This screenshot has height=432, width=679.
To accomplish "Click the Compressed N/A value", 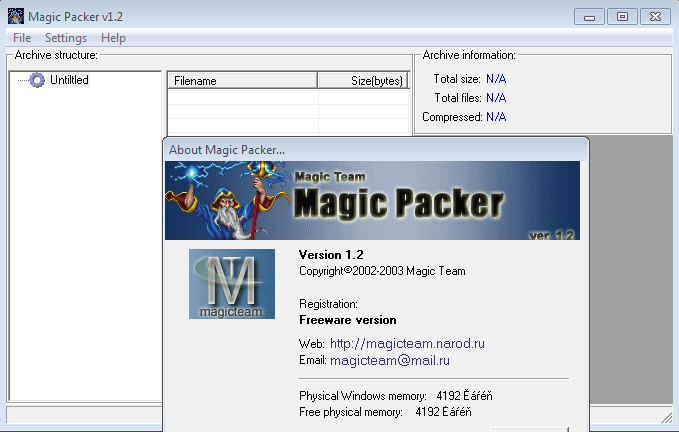I will (x=496, y=117).
